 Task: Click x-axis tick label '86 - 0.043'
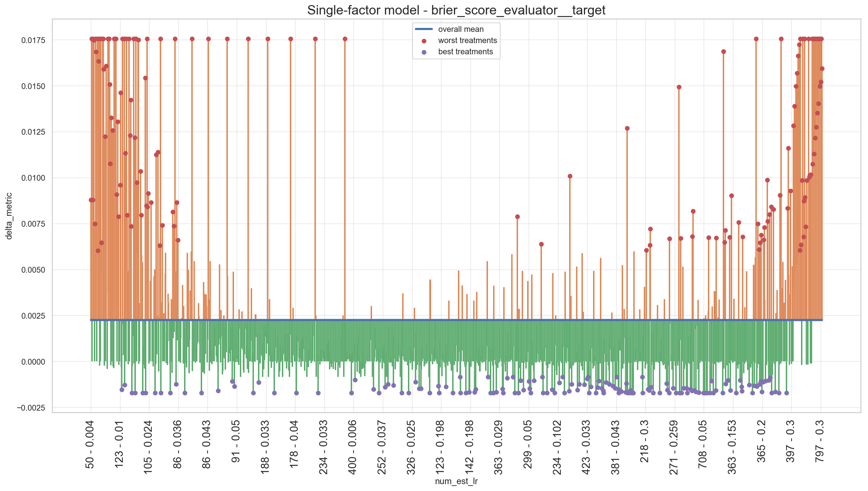pyautogui.click(x=206, y=444)
